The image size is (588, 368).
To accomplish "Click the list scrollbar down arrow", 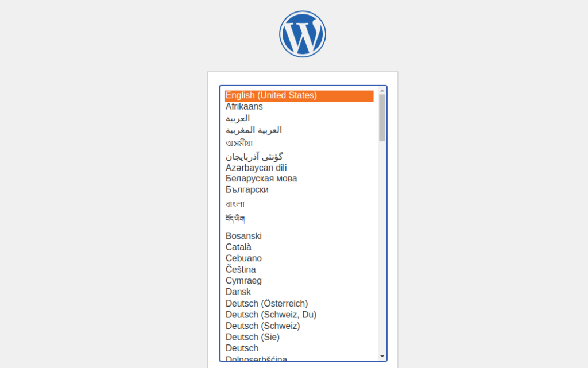I will (382, 357).
